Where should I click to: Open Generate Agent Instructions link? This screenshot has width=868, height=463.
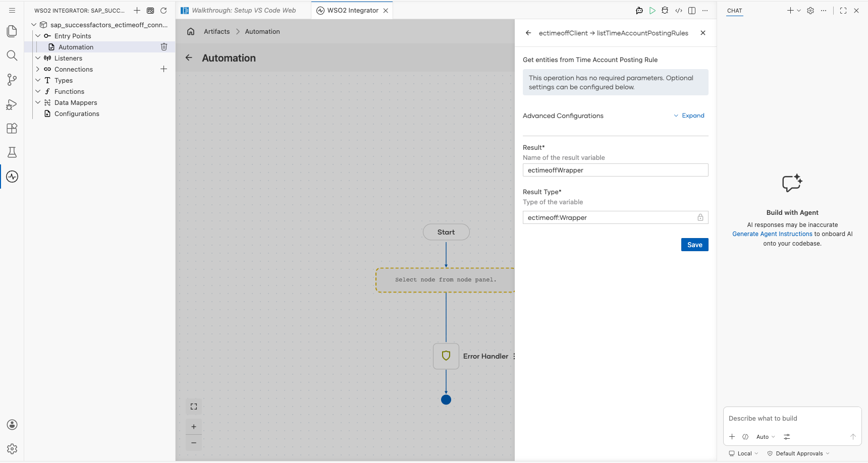(772, 234)
